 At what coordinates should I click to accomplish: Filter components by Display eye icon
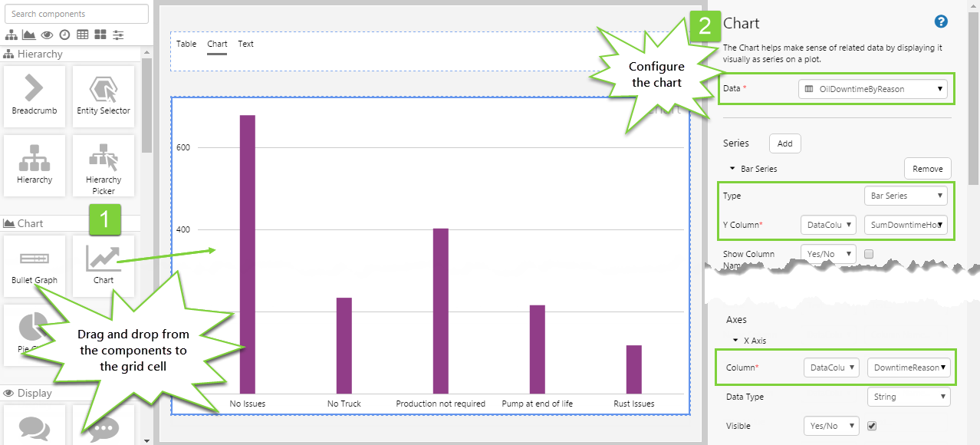point(48,35)
